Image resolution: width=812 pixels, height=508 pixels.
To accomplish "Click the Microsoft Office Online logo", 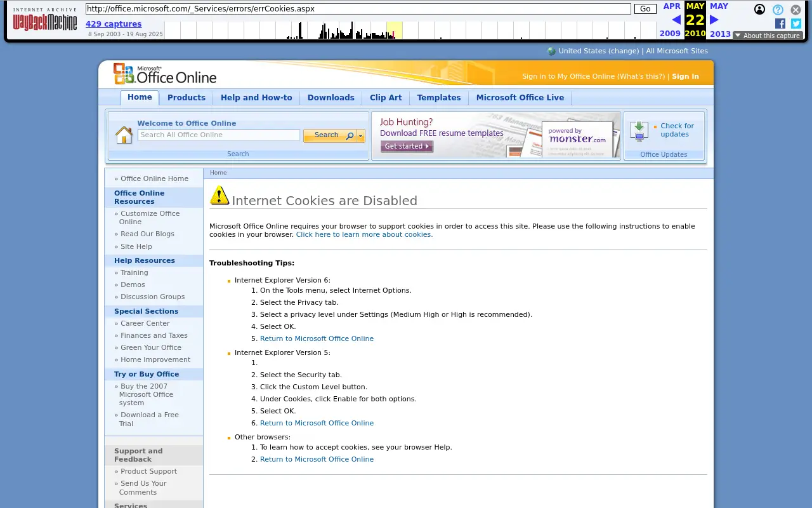I will (x=165, y=74).
